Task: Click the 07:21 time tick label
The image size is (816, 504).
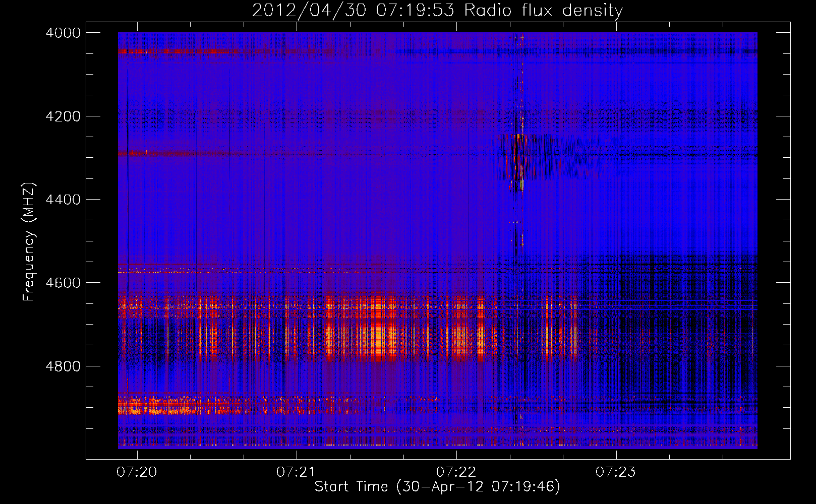Action: click(x=296, y=472)
